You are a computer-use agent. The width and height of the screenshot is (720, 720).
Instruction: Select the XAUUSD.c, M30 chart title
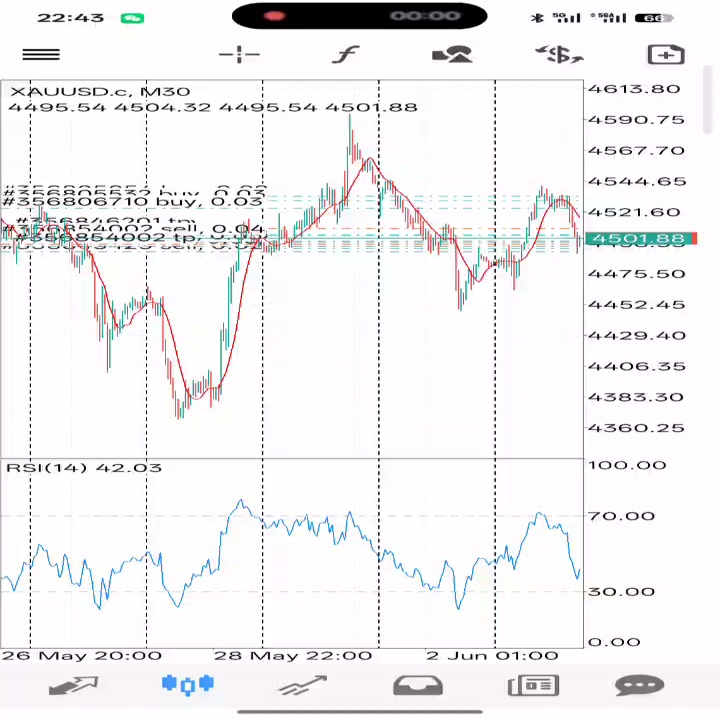[x=100, y=91]
